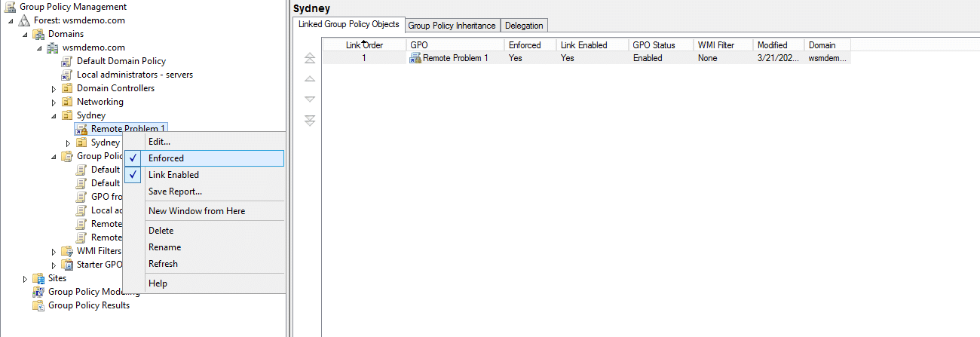Choose Refresh from the context menu
Viewport: 980px width, 337px height.
(204, 264)
